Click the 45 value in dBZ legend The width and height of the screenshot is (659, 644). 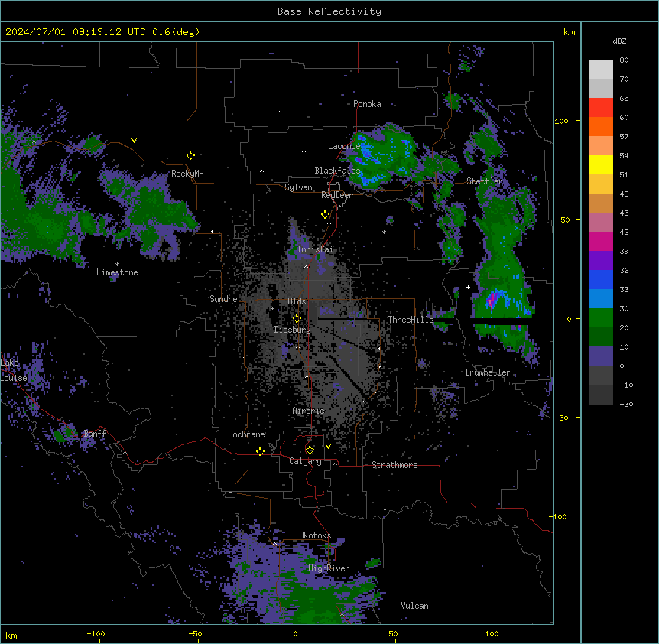pyautogui.click(x=624, y=213)
